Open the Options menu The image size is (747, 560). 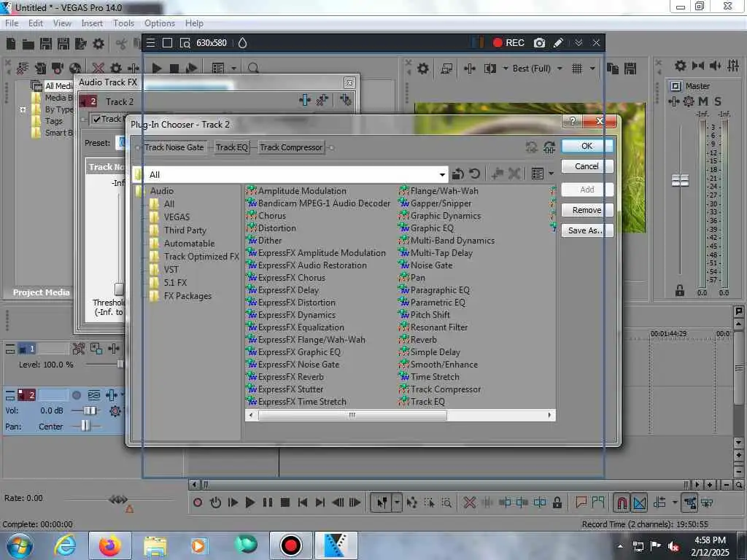pos(160,23)
